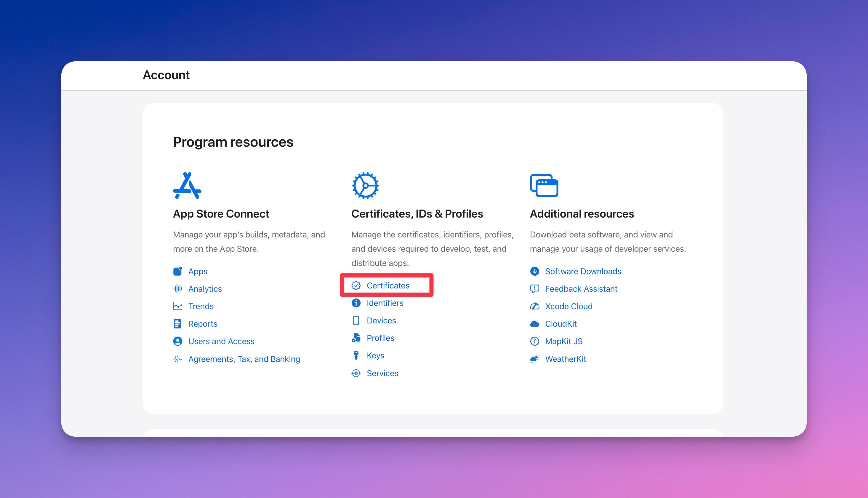Open the highlighted Certificates link
Viewport: 868px width, 498px height.
[x=388, y=285]
